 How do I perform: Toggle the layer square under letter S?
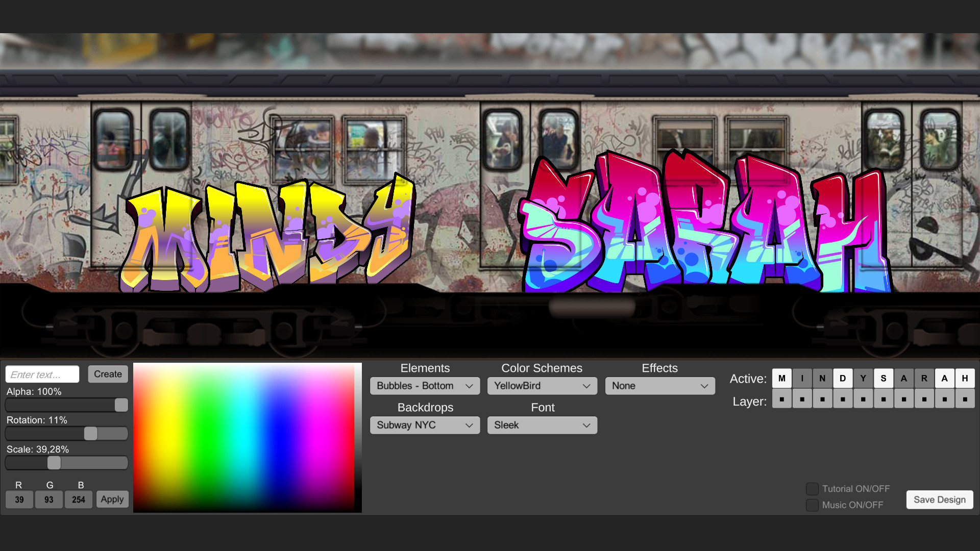(884, 398)
